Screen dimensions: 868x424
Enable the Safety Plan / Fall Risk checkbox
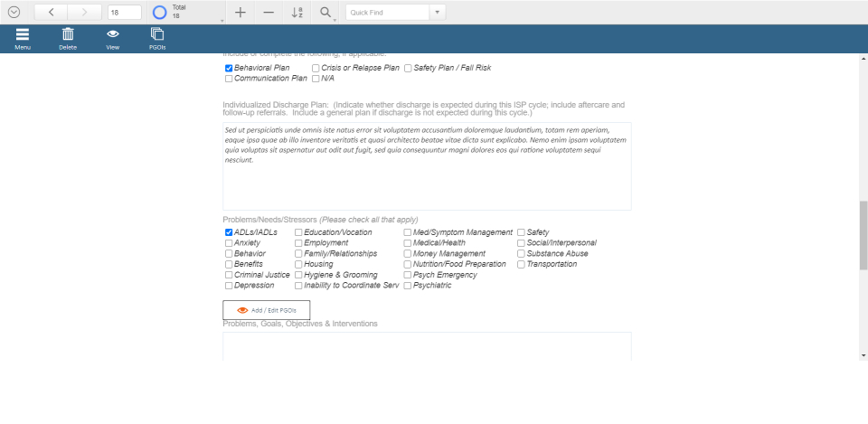pyautogui.click(x=409, y=68)
